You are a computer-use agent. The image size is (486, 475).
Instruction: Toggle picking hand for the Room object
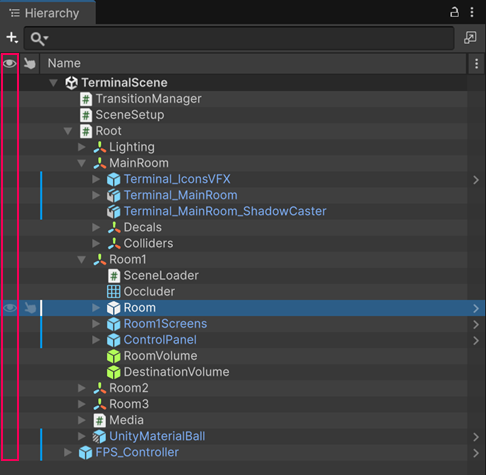pos(30,308)
